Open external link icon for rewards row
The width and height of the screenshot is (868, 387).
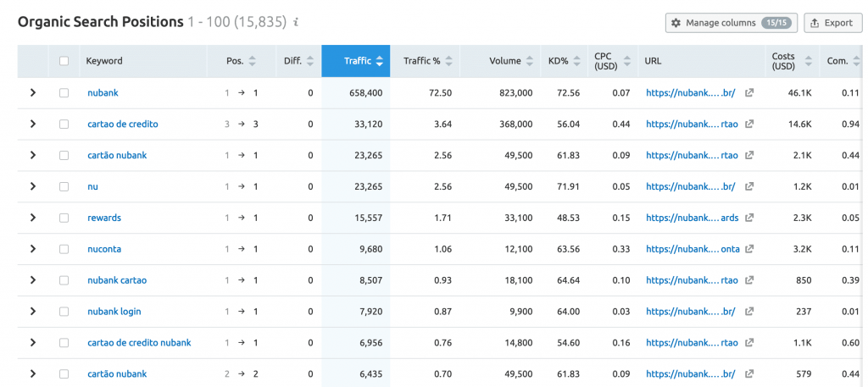pyautogui.click(x=749, y=218)
